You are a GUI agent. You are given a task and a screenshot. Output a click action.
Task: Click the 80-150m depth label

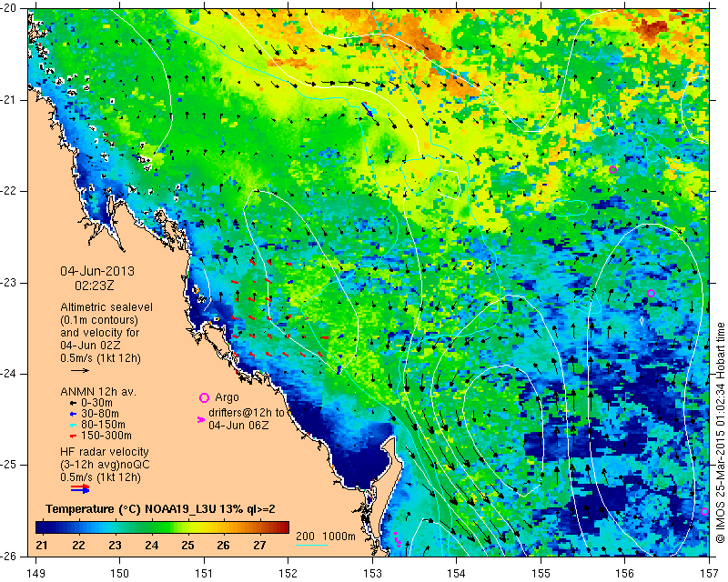[x=103, y=424]
